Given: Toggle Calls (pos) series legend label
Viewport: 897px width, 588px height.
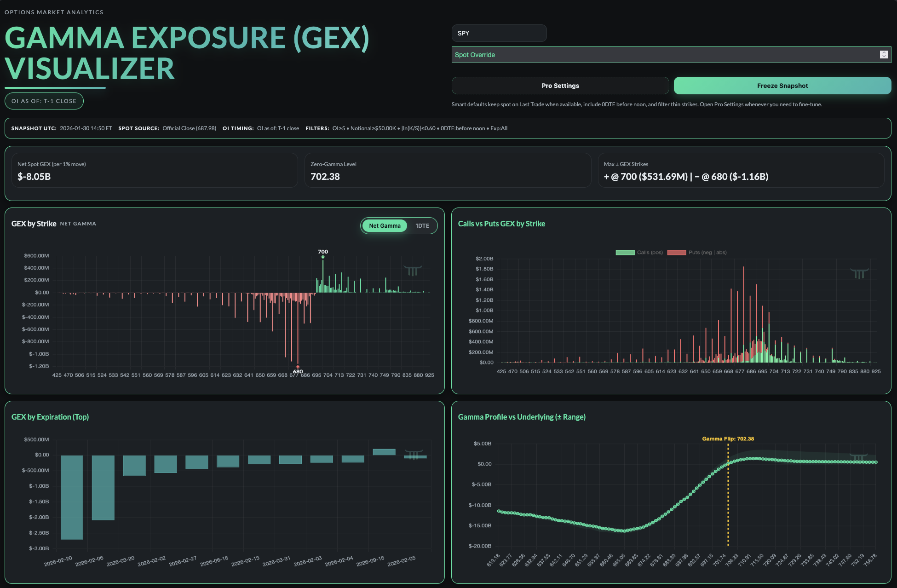Looking at the screenshot, I should [x=650, y=253].
